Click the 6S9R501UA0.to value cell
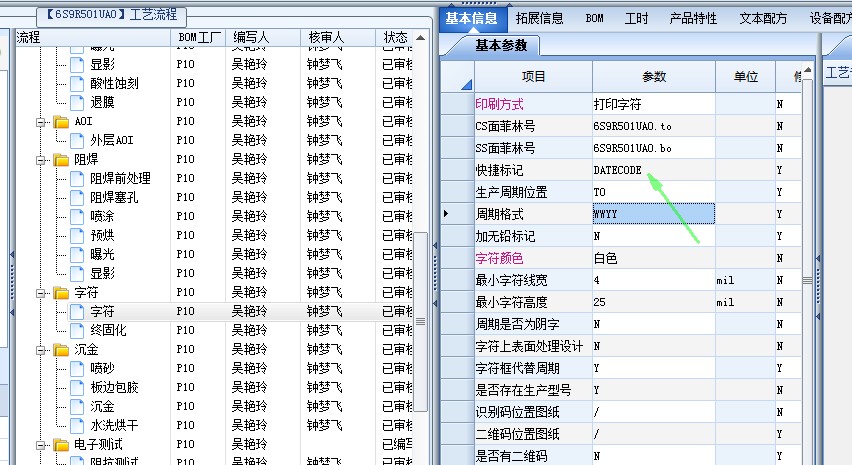 [654, 126]
